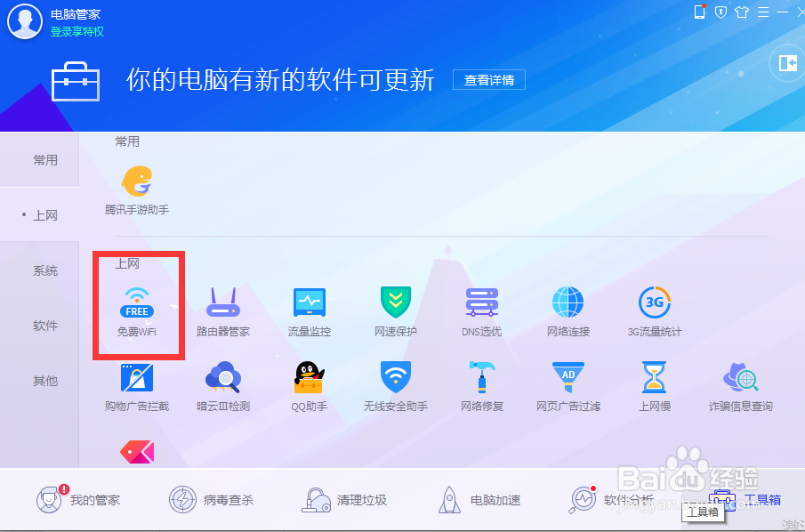Click 查看详情 to view update details
The width and height of the screenshot is (805, 532).
point(489,79)
